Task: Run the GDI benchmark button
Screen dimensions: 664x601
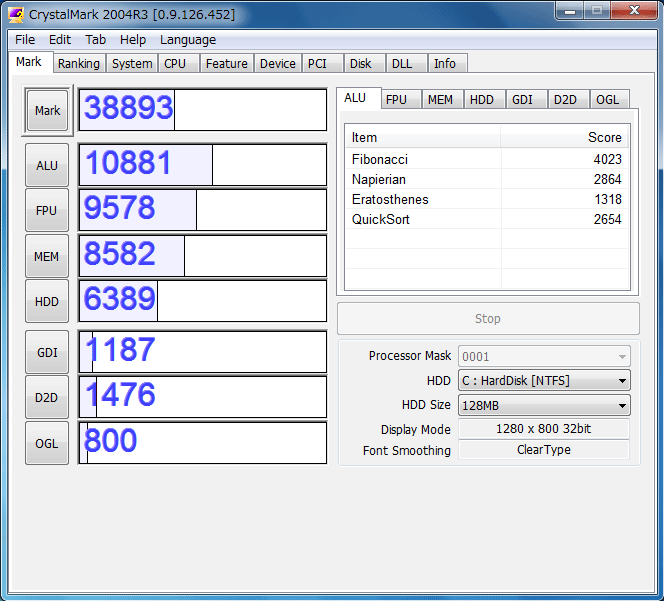Action: point(47,352)
